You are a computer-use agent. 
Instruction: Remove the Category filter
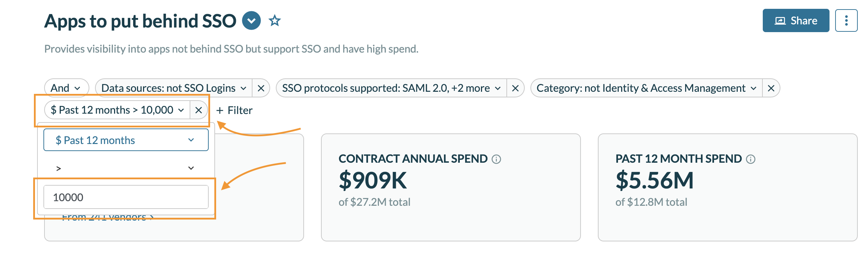click(x=771, y=88)
